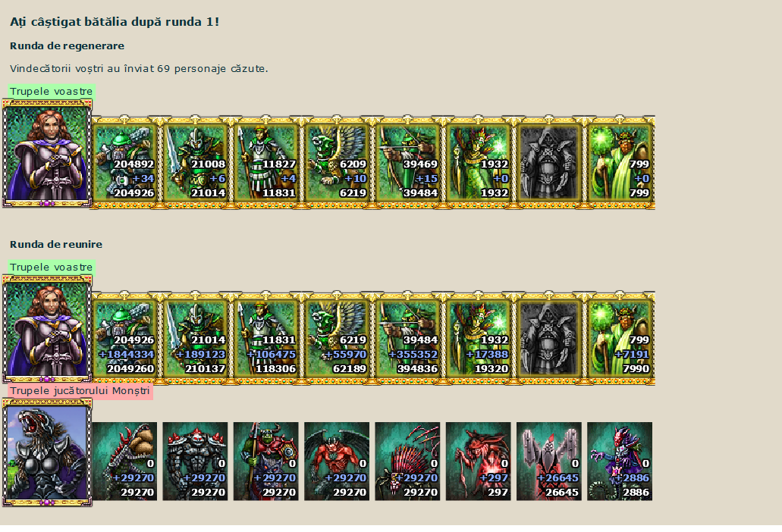Click the green 'Trupele voastre' label above regeneration
The width and height of the screenshot is (782, 532).
click(52, 91)
